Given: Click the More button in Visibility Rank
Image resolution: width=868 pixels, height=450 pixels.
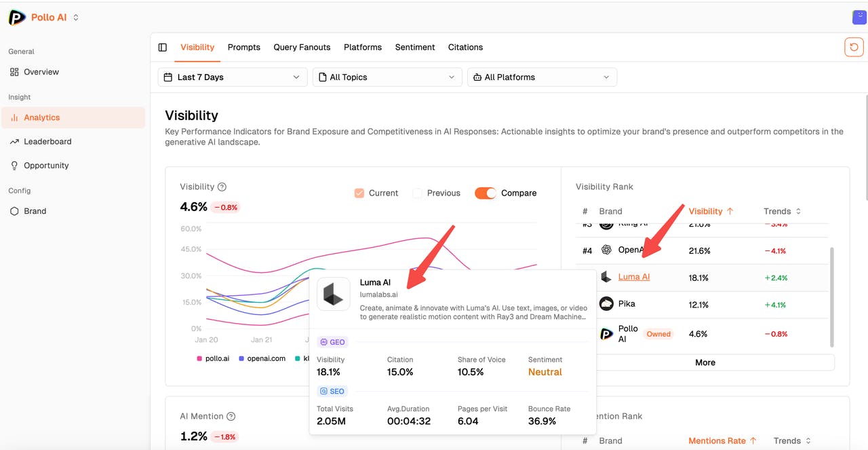Looking at the screenshot, I should tap(705, 362).
